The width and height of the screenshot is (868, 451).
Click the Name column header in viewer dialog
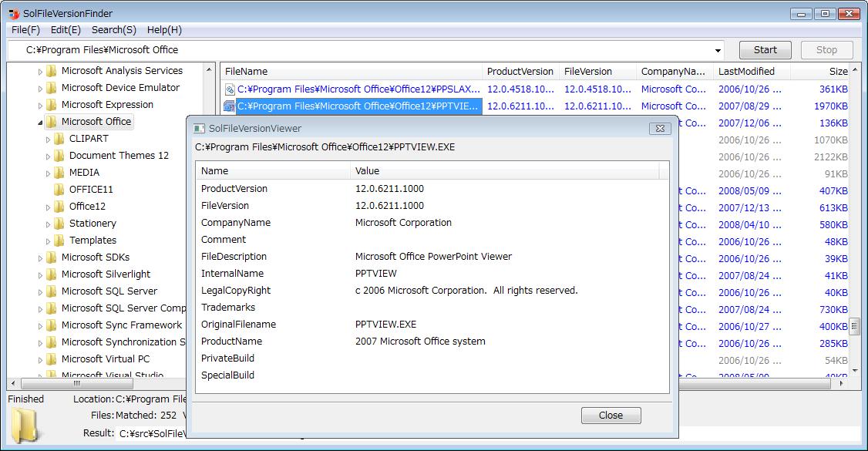273,171
